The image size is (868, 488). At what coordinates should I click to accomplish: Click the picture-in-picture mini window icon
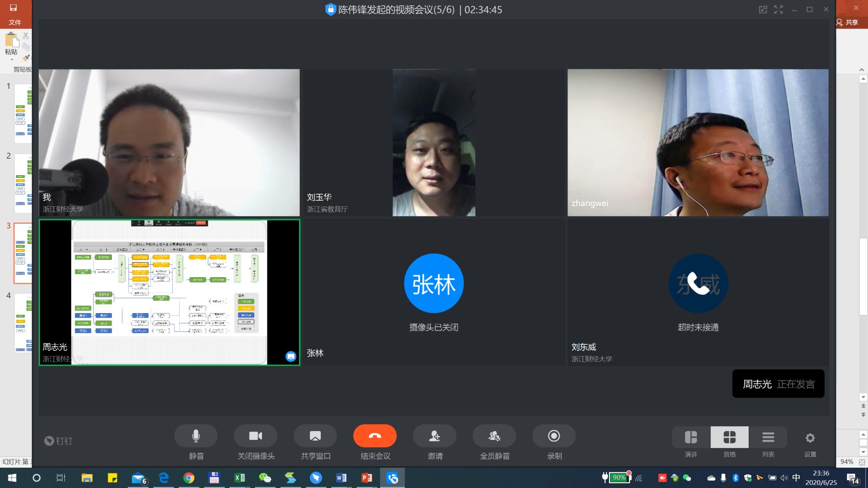pos(763,10)
